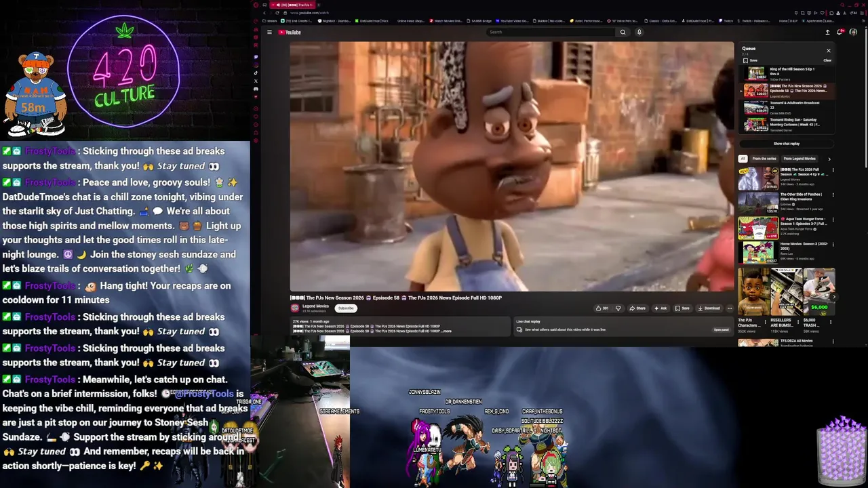Image resolution: width=868 pixels, height=488 pixels.
Task: Go to the YouTube home logo
Action: click(x=290, y=32)
